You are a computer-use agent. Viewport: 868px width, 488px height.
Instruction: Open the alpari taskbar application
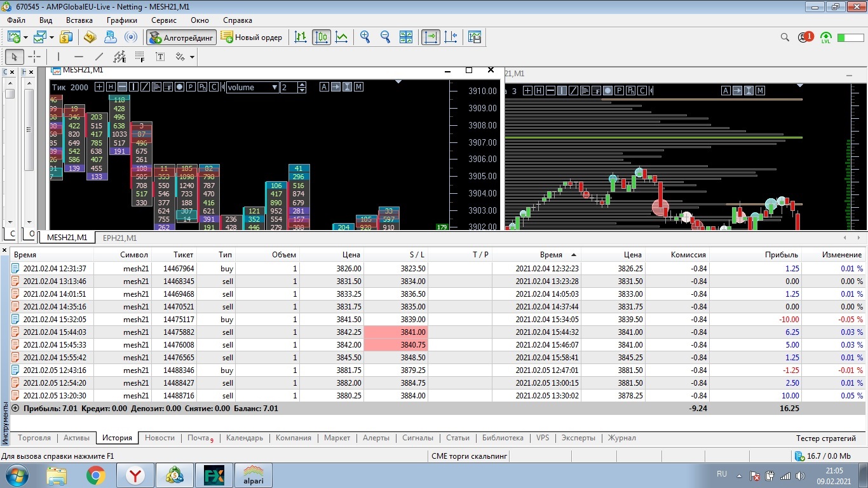254,475
